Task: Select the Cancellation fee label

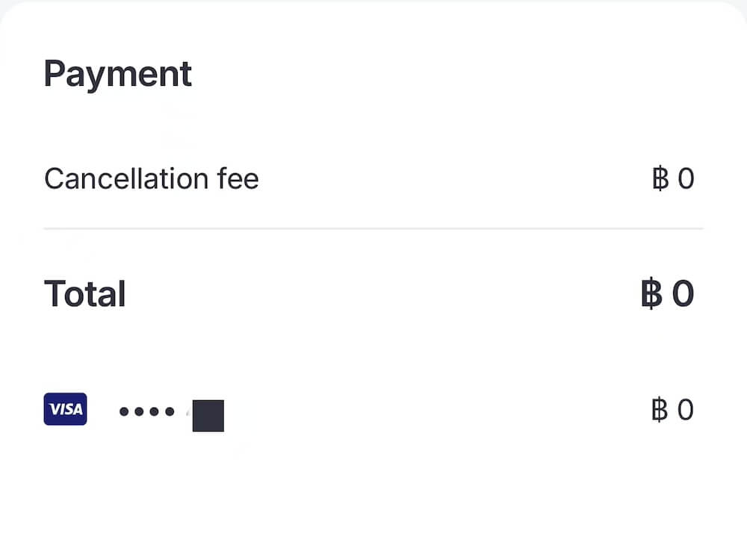Action: tap(152, 179)
